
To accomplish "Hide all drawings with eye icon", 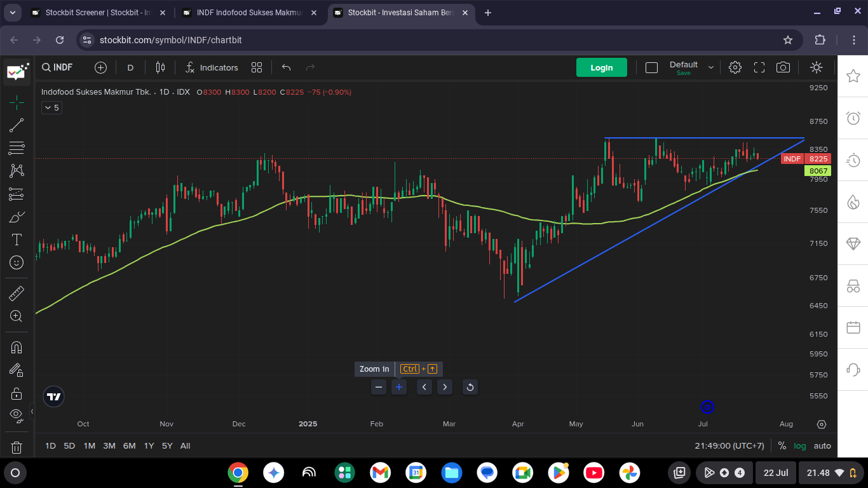I will [17, 416].
